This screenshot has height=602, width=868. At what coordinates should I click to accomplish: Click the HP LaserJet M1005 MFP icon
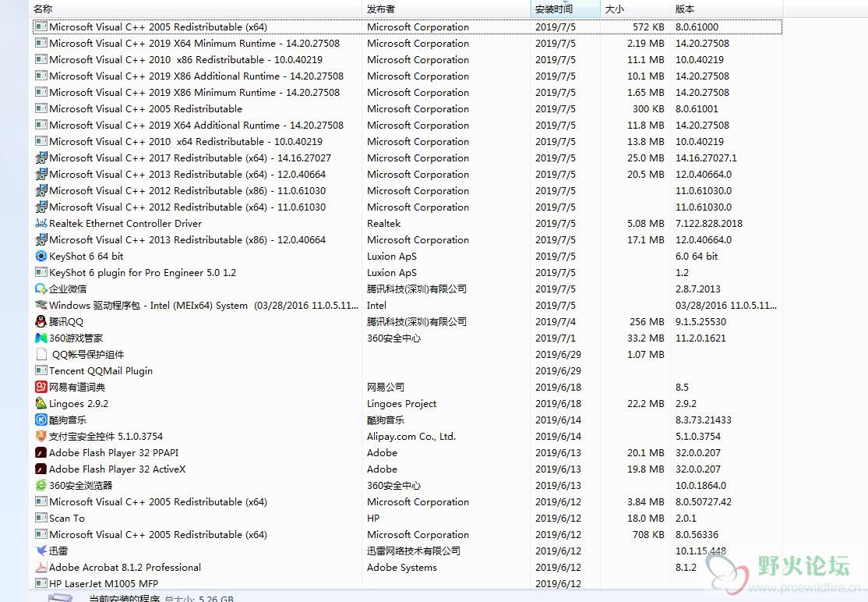click(x=41, y=583)
